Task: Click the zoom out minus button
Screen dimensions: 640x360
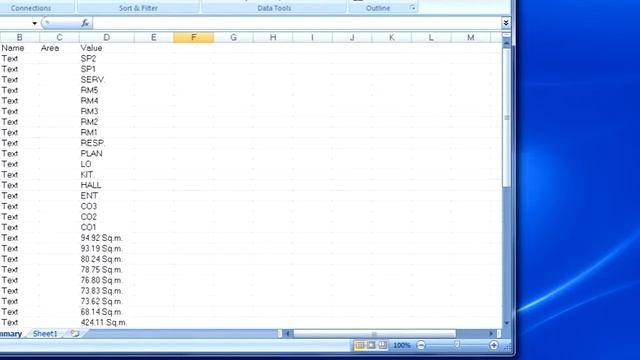Action: coord(421,345)
